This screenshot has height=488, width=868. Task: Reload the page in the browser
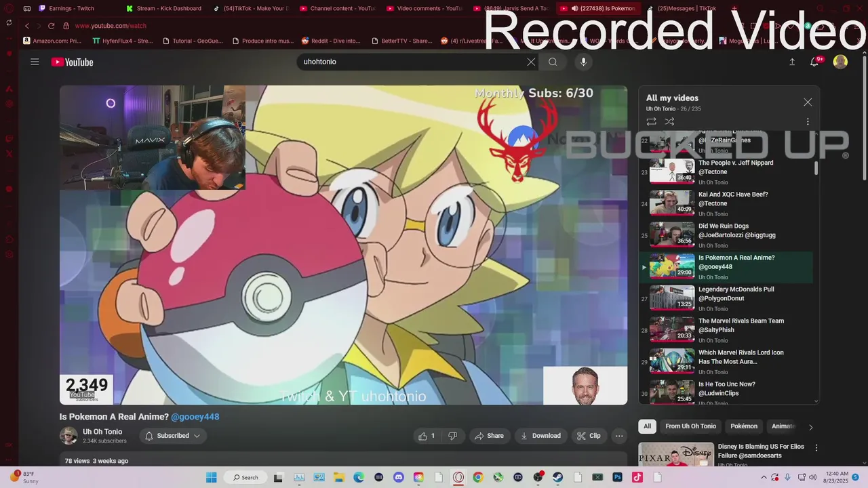click(51, 26)
